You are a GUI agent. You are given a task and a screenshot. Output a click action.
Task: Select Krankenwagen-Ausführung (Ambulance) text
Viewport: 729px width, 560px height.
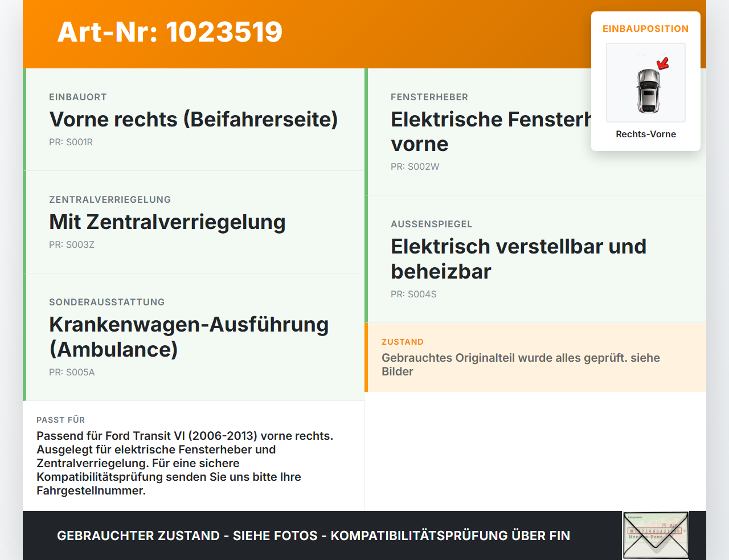point(189,337)
